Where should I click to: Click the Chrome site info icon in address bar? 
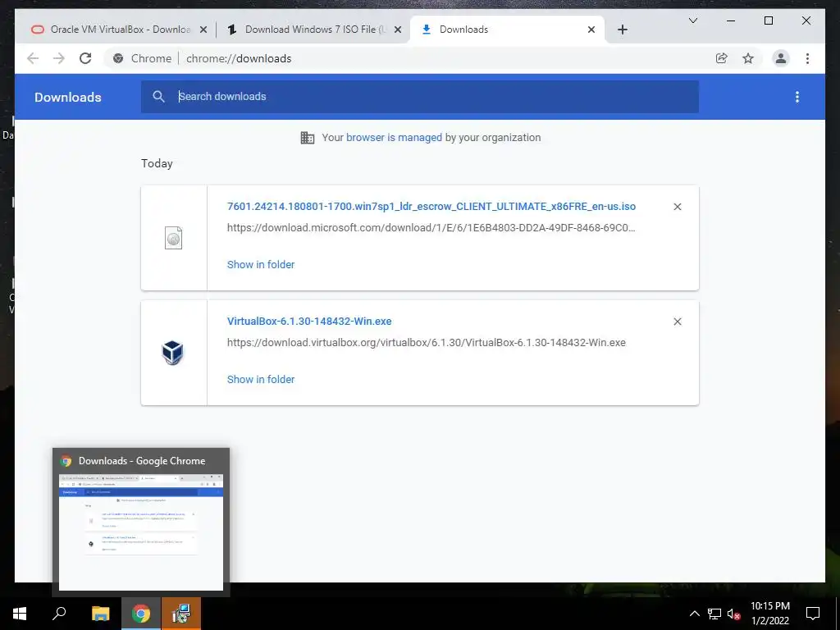pos(118,58)
